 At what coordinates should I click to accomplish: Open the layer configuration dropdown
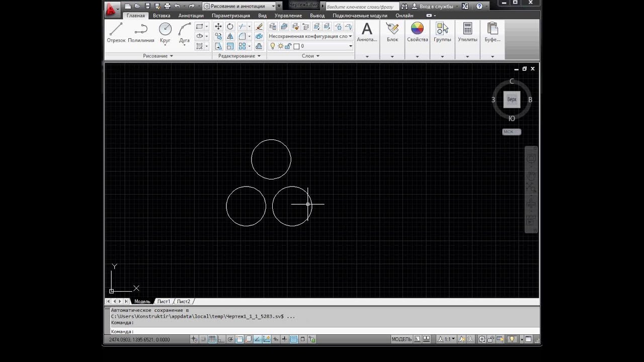[x=310, y=36]
